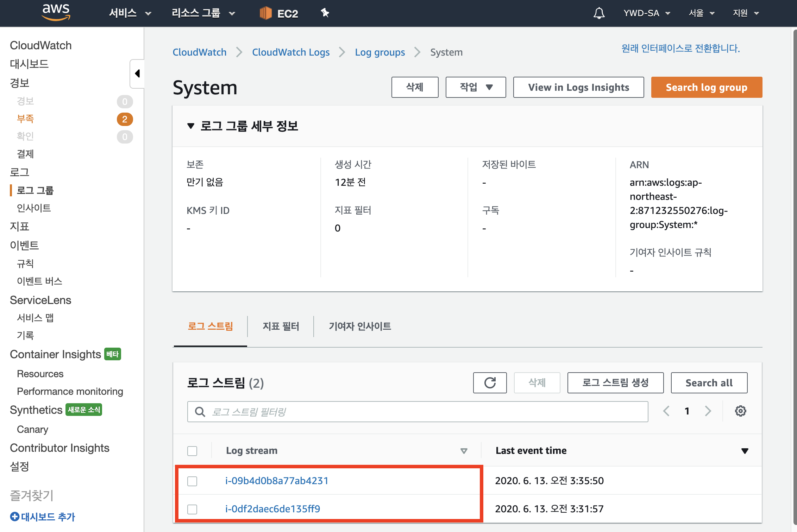Open the Log groups breadcrumb link

point(380,52)
